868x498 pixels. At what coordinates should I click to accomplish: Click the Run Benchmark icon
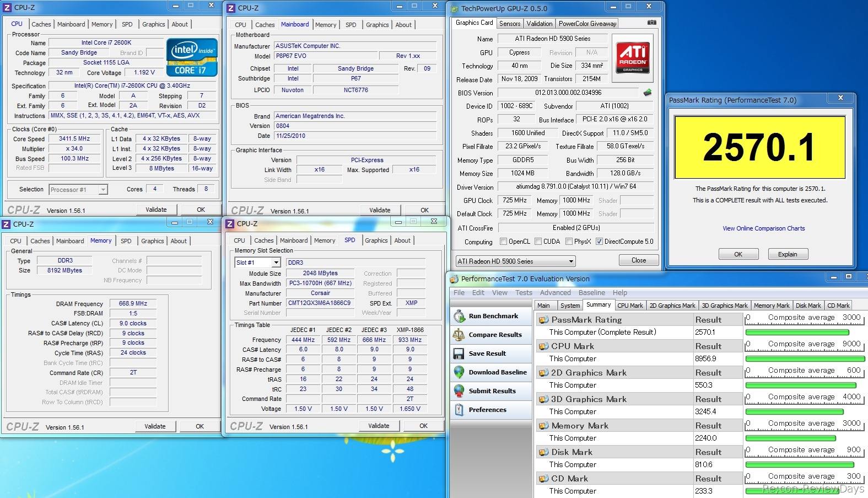(x=459, y=316)
